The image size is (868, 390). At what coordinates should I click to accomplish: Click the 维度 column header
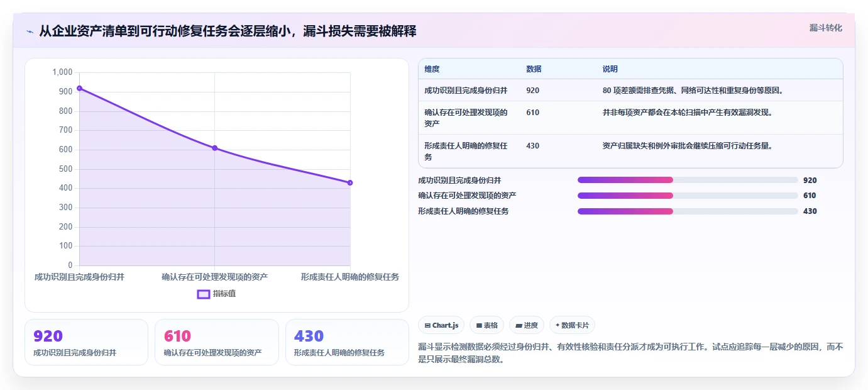432,69
